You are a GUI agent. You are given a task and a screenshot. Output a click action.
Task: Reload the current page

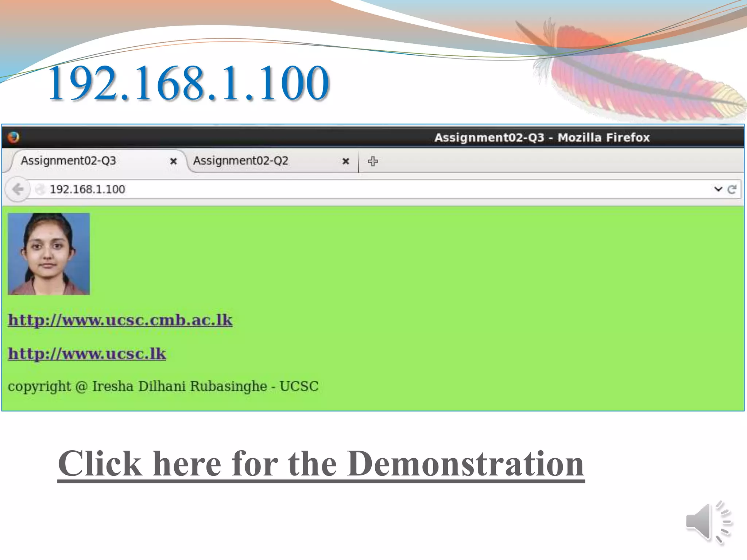click(732, 189)
